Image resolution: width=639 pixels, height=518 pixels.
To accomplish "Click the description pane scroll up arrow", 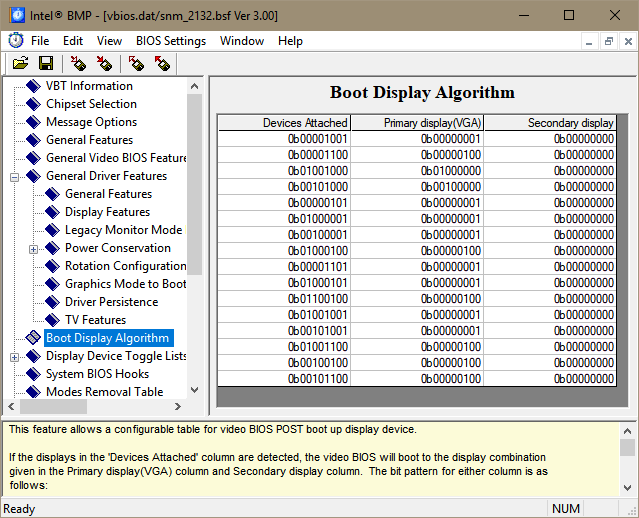I will tap(628, 431).
